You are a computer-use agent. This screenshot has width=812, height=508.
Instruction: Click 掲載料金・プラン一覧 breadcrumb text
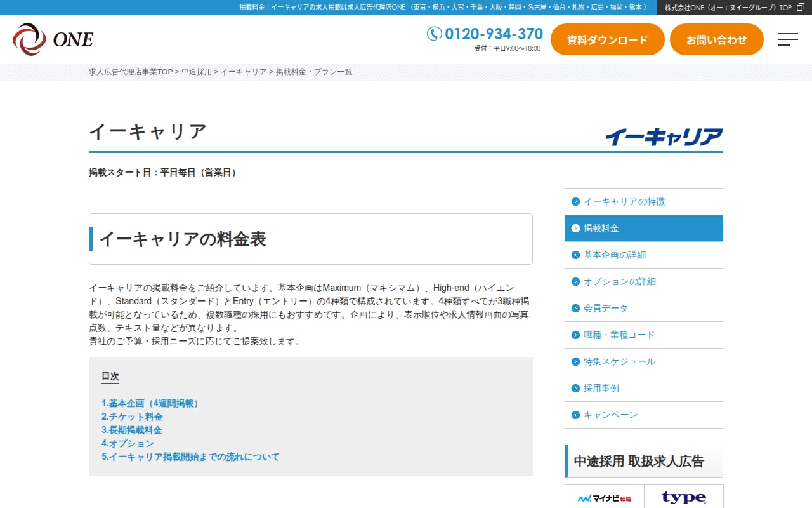coord(314,72)
